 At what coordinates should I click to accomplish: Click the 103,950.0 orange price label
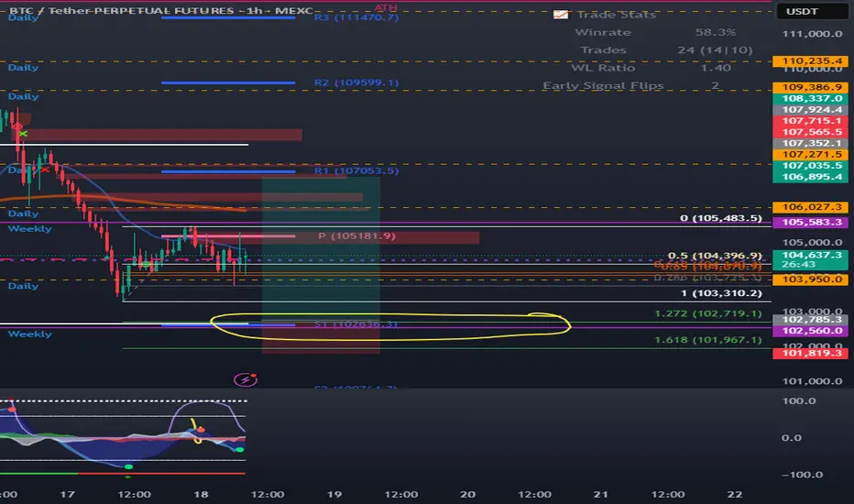[x=810, y=279]
